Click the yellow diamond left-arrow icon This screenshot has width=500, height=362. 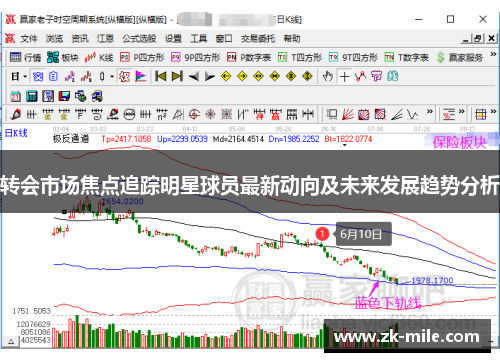point(226,76)
